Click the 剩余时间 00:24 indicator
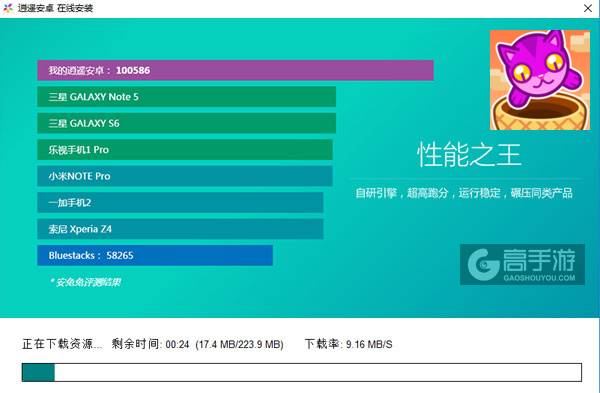 coord(150,344)
